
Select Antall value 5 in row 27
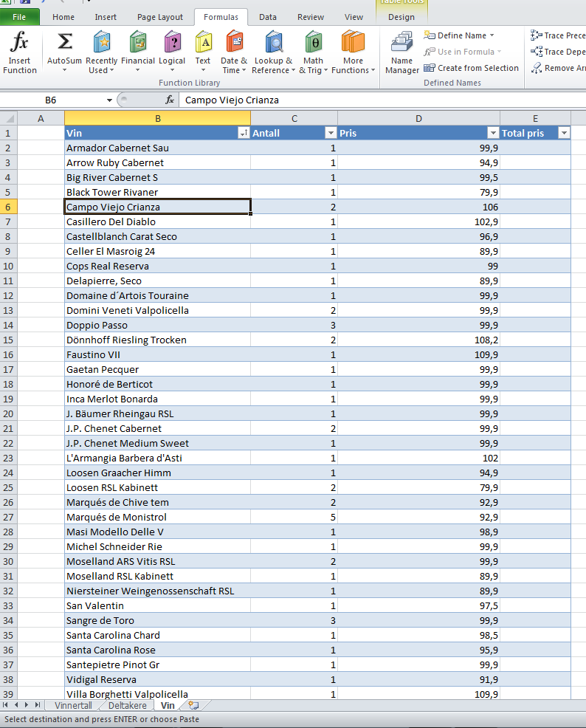[x=294, y=518]
